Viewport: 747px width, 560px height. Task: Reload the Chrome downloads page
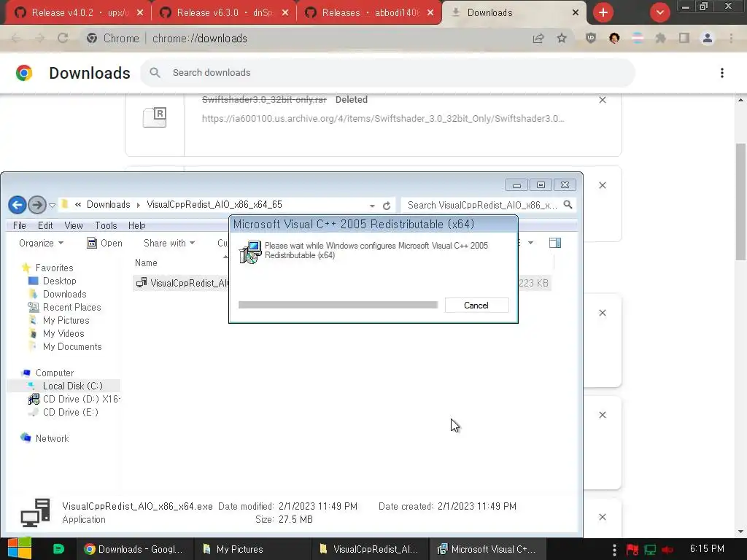63,38
